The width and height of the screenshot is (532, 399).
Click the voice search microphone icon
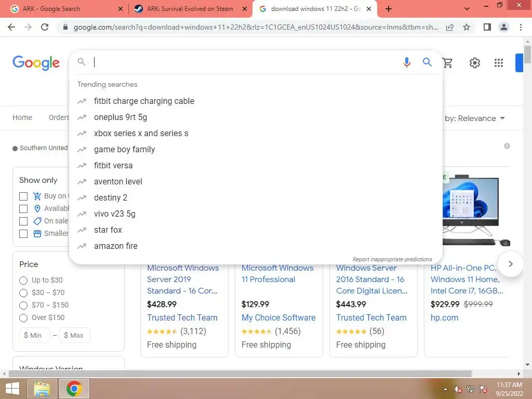(406, 62)
